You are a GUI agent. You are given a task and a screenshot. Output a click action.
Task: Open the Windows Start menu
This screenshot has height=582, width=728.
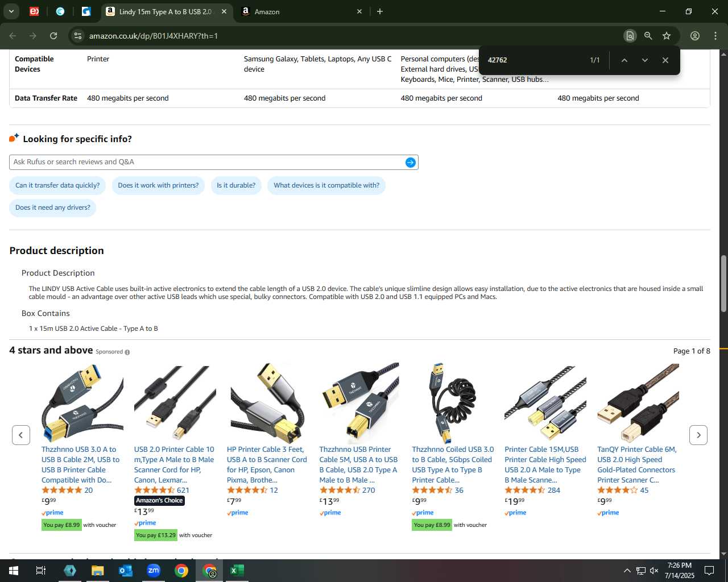pyautogui.click(x=14, y=571)
